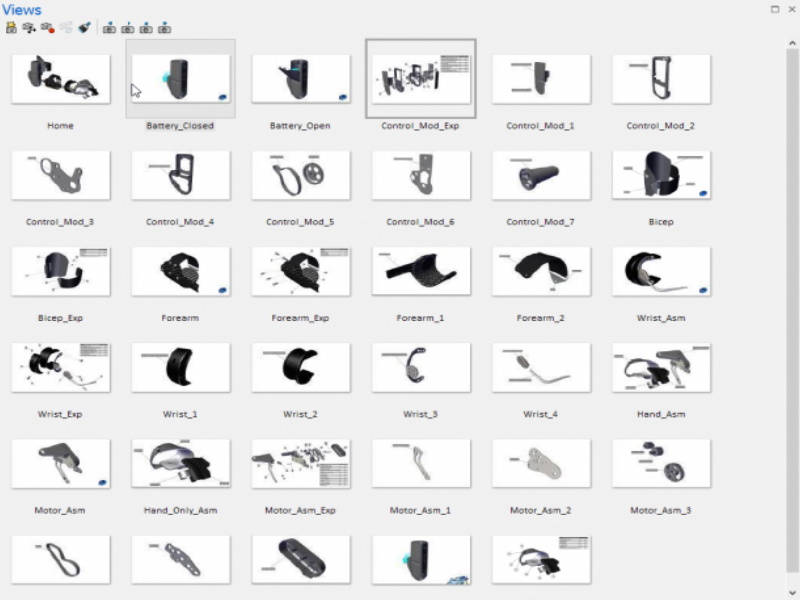Select the Hand_Asm view thumbnail
The height and width of the screenshot is (600, 800).
660,367
